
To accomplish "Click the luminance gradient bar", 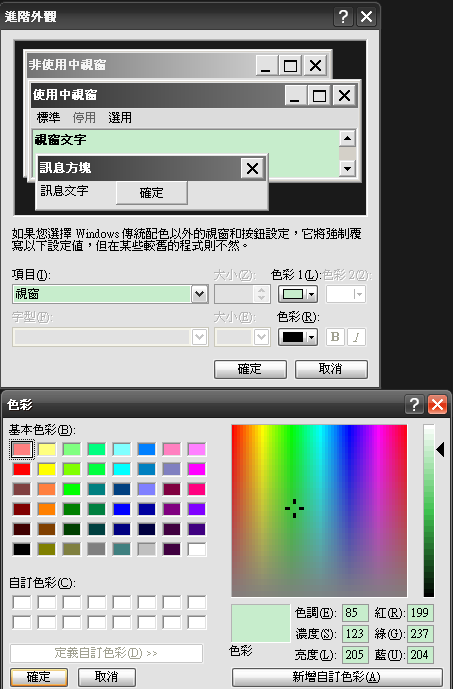I will point(429,510).
